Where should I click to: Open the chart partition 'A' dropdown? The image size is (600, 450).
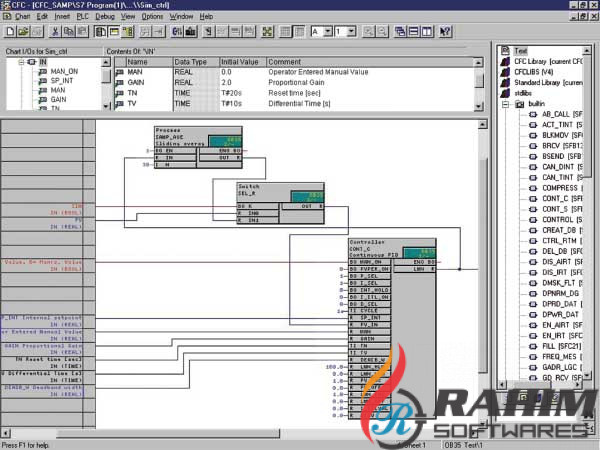coord(328,31)
